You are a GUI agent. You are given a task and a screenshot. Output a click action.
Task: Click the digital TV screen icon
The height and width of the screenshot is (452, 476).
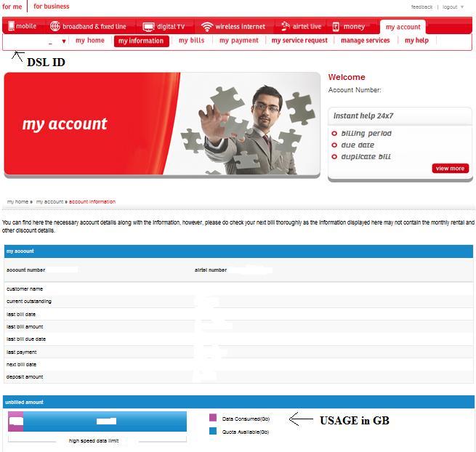(148, 26)
